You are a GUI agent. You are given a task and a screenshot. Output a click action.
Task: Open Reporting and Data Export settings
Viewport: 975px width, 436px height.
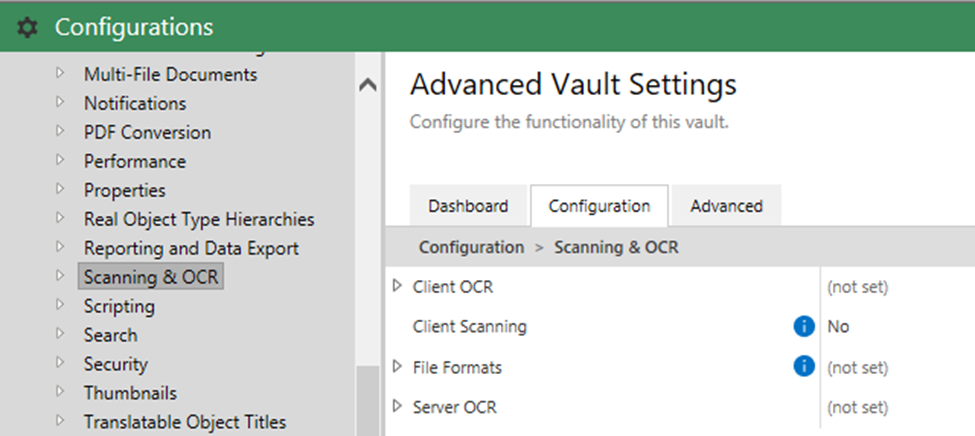[191, 248]
